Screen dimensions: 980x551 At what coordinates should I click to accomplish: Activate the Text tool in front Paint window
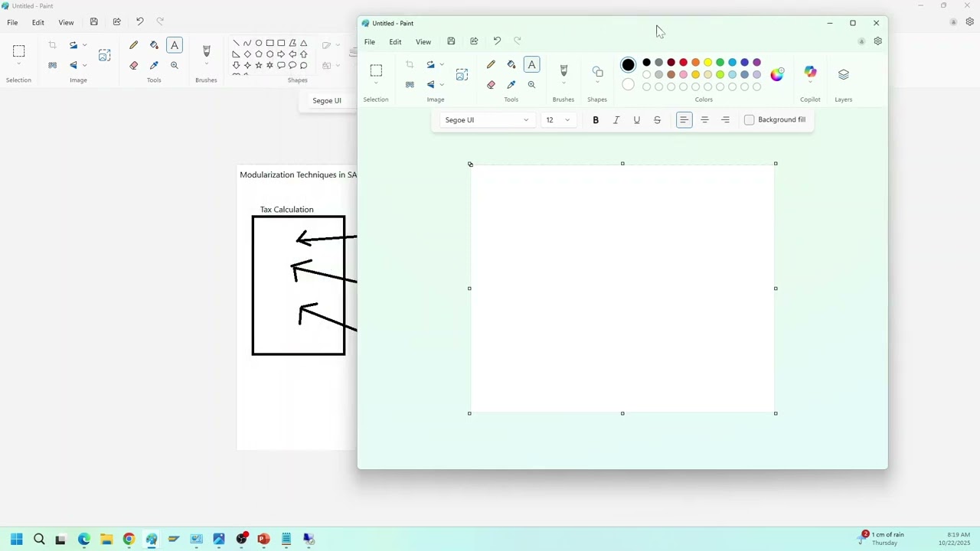pyautogui.click(x=531, y=65)
